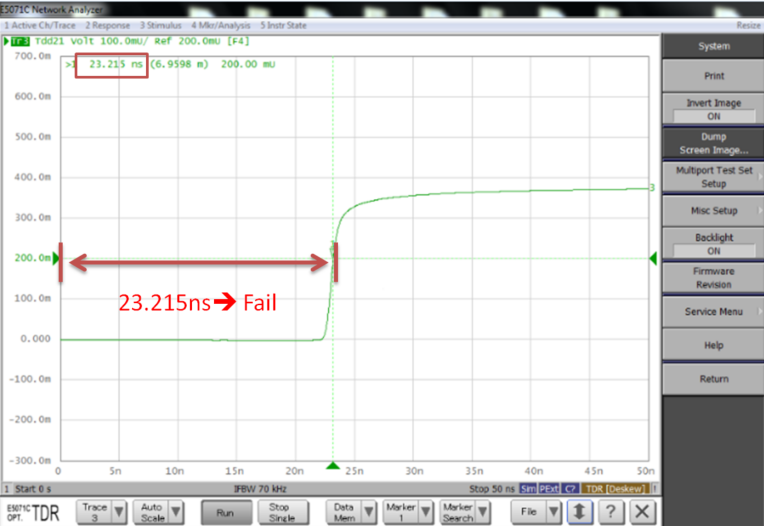The width and height of the screenshot is (764, 526).
Task: Expand the Trace dropdown arrow
Action: click(x=119, y=512)
